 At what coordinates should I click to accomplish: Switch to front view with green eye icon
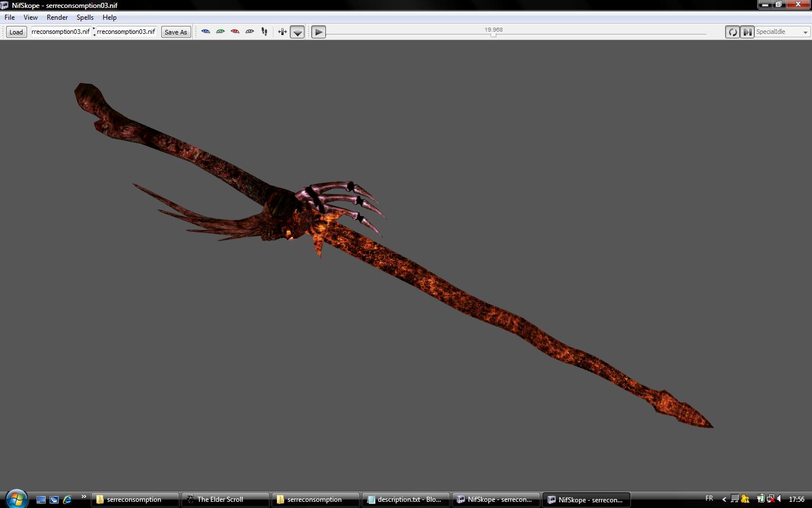click(x=220, y=32)
